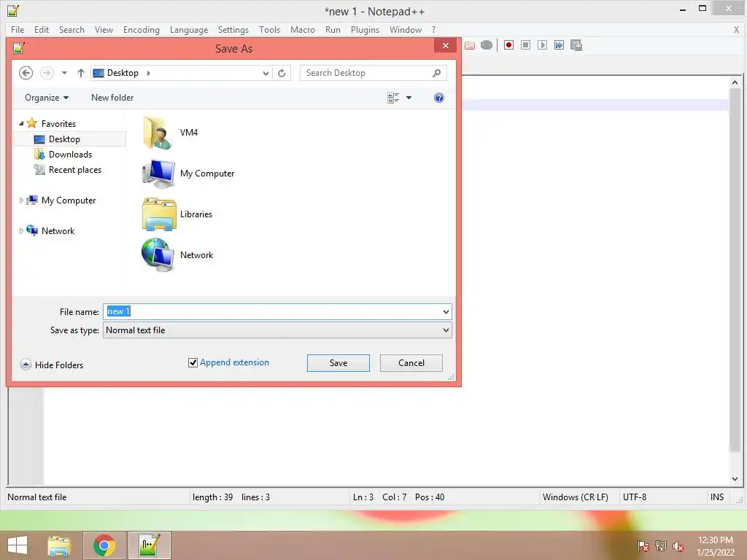Click the gray round toolbar icon beside the folder icon

coord(487,45)
